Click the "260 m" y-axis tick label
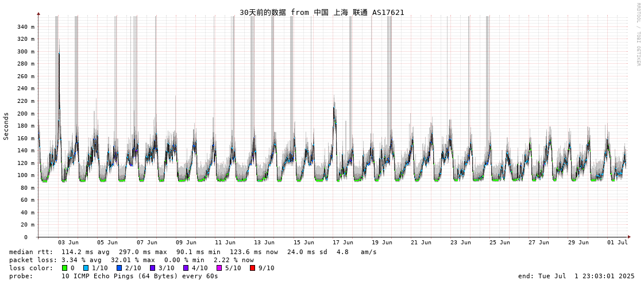Screen dimensions: 644x284 pos(26,76)
